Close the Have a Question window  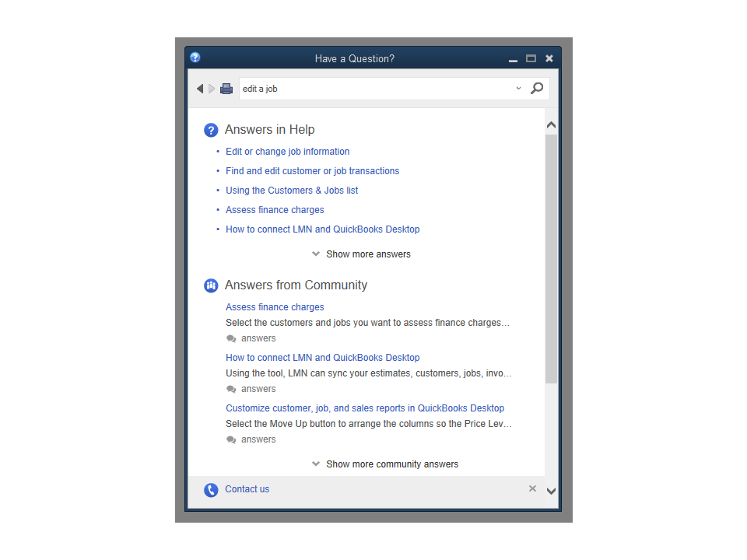(x=549, y=58)
